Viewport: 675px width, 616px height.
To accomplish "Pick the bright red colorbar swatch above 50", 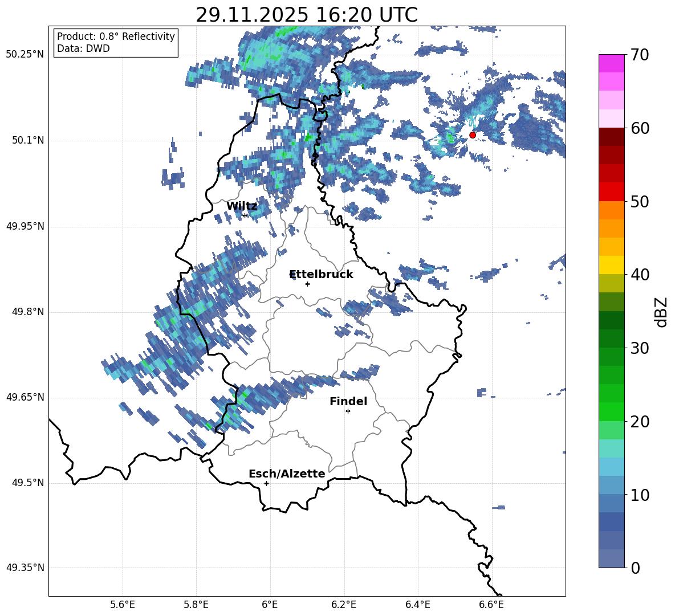I will 611,192.
